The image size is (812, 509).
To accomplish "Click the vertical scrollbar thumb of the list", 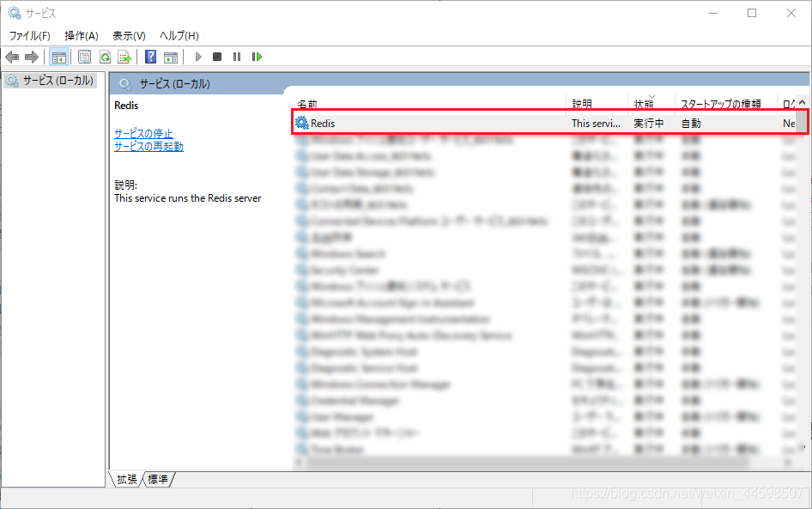I will (x=802, y=122).
